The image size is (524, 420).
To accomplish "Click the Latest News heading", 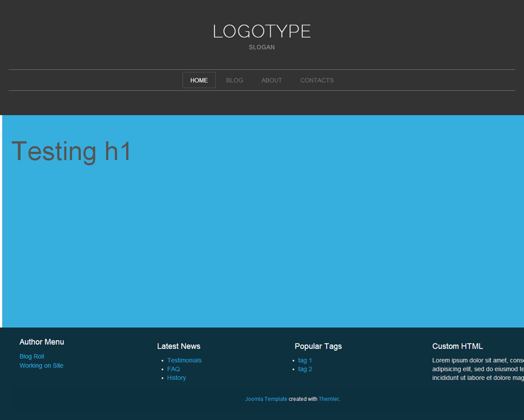I will click(179, 346).
